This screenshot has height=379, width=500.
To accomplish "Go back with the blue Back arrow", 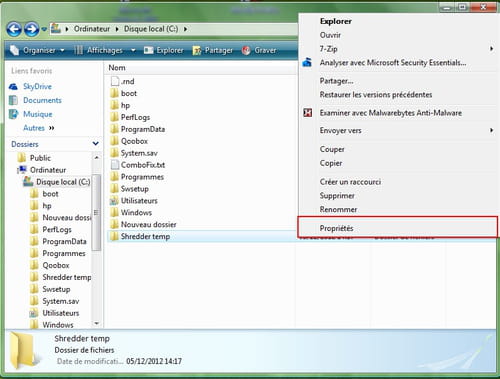I will click(14, 29).
